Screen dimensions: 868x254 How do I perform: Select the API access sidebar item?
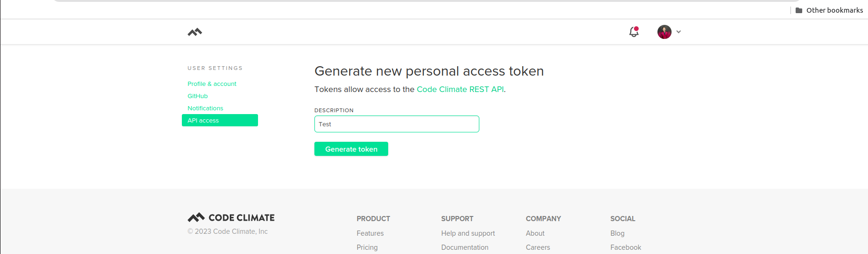(x=219, y=121)
